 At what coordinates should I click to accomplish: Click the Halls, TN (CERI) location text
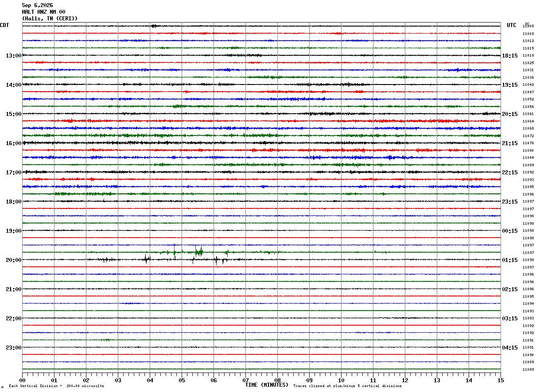[x=50, y=19]
